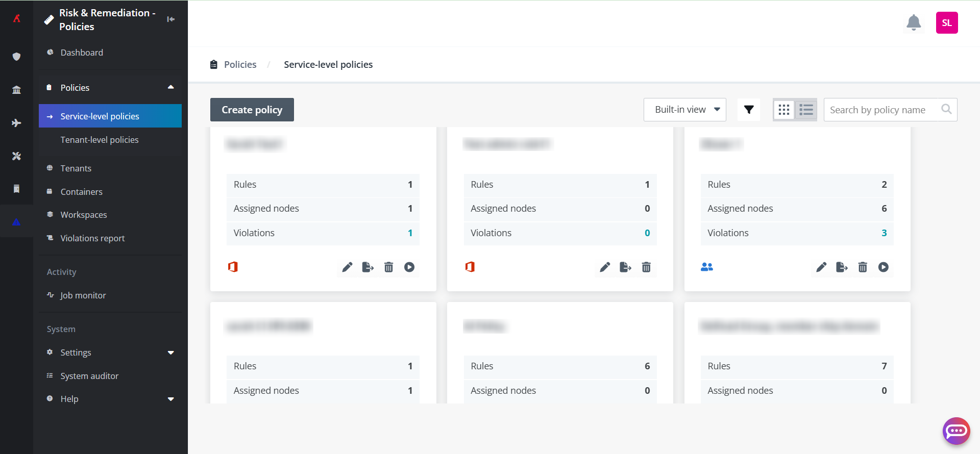
Task: Edit the third policy card with pencil
Action: click(821, 267)
